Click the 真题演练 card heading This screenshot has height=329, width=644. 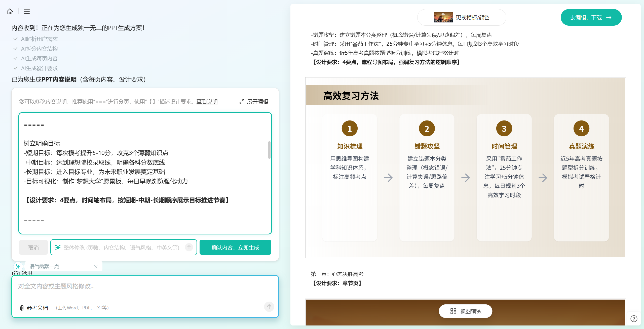coord(581,146)
